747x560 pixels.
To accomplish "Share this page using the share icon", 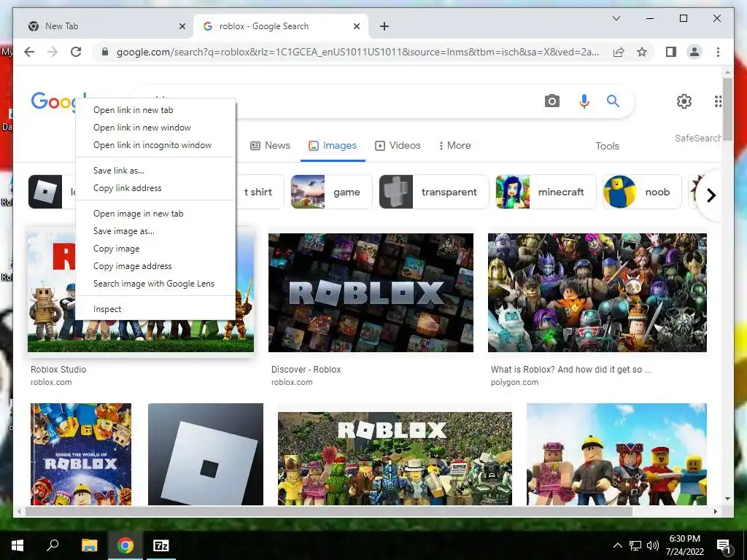I will coord(619,52).
